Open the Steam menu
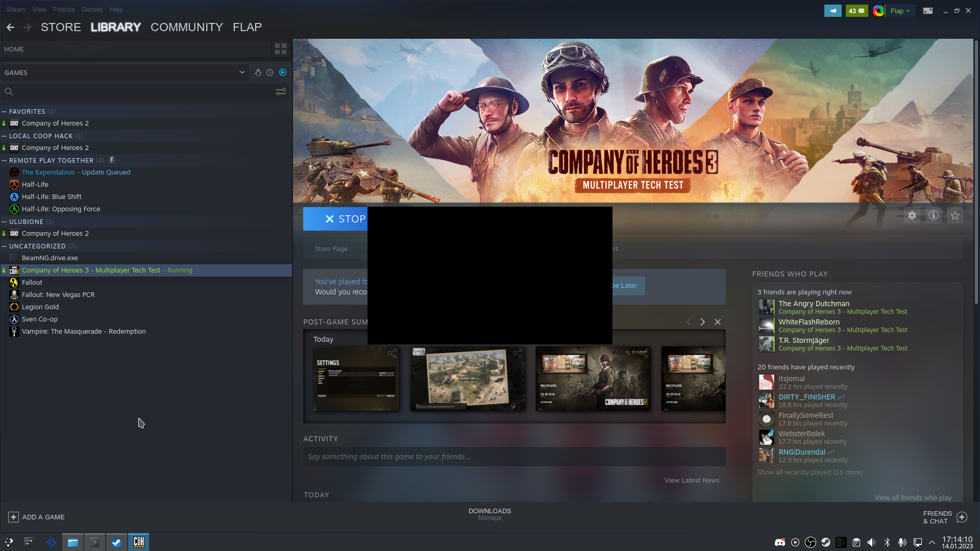 tap(15, 9)
